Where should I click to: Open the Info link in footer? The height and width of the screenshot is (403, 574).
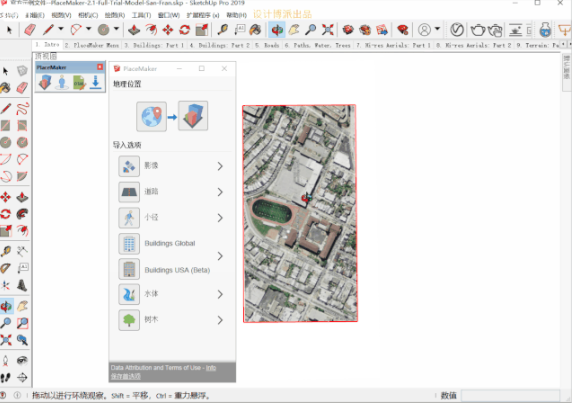[211, 367]
